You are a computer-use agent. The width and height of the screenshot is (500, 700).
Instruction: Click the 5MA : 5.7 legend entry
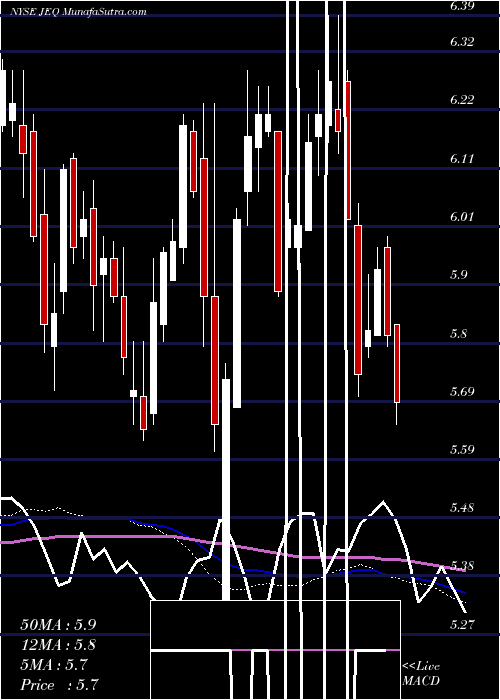tap(54, 665)
